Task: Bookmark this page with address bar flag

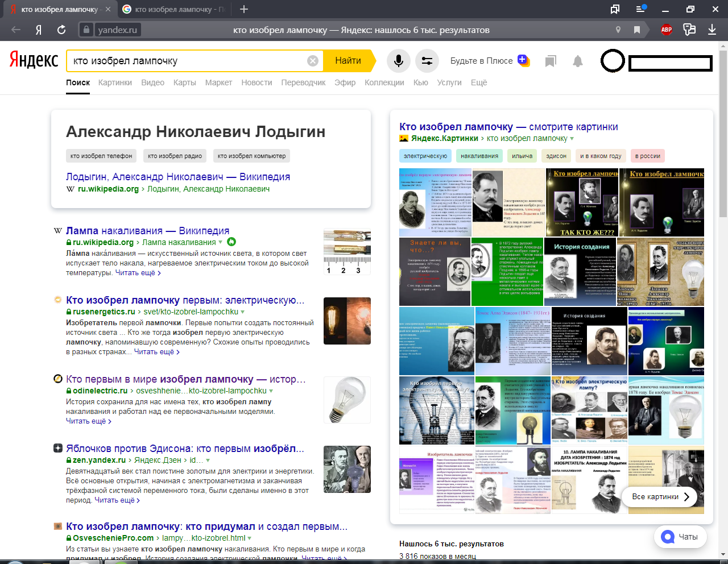Action: point(636,30)
